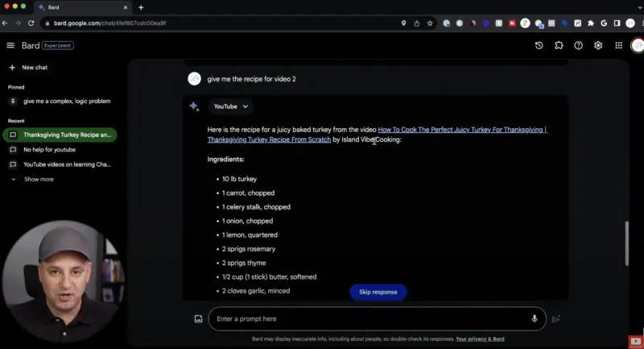The width and height of the screenshot is (644, 349).
Task: Select the No help for youtube chat
Action: [x=49, y=150]
